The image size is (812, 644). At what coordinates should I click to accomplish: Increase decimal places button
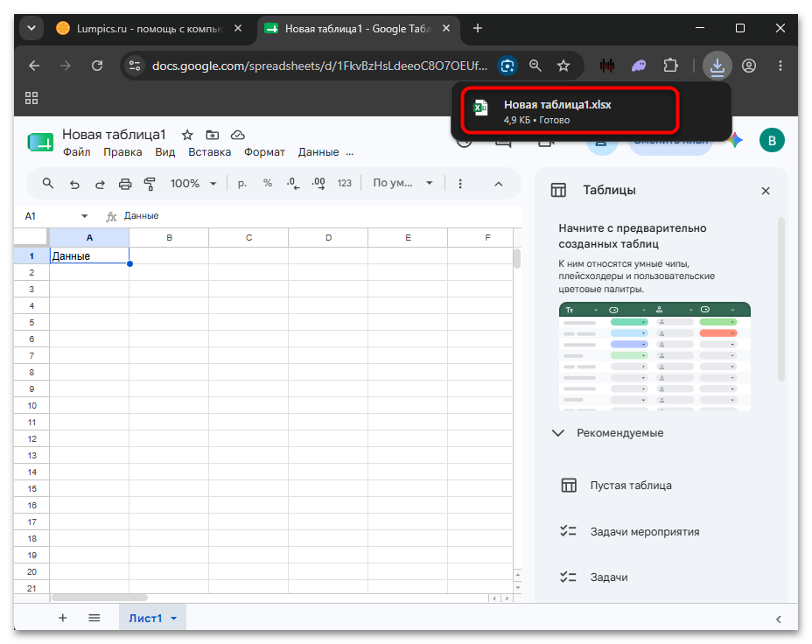click(318, 183)
